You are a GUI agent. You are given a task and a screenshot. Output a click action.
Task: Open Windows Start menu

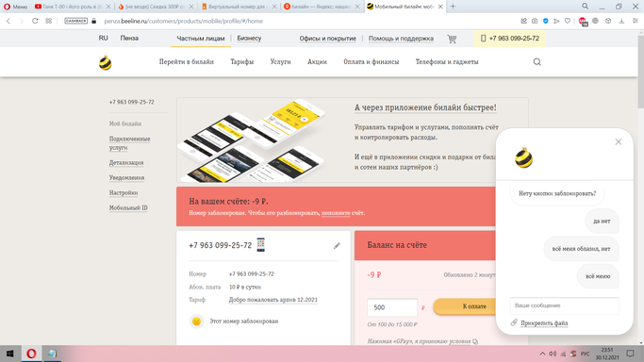9,354
